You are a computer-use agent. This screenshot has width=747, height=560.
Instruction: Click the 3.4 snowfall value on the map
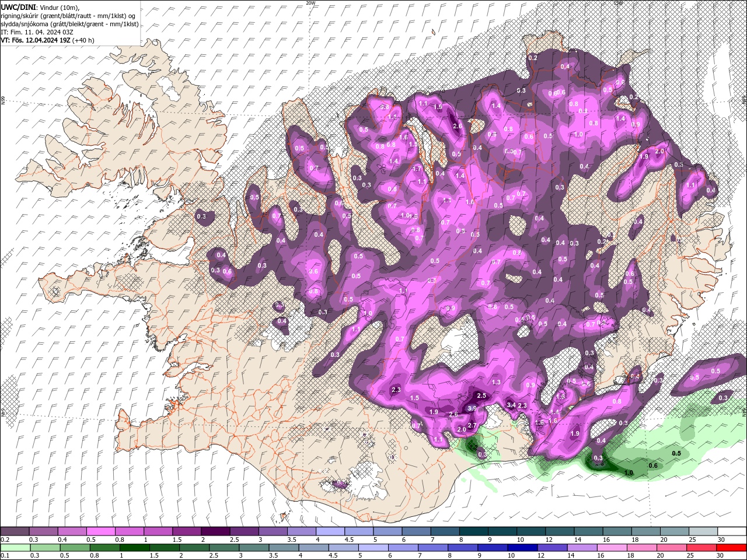pos(511,405)
